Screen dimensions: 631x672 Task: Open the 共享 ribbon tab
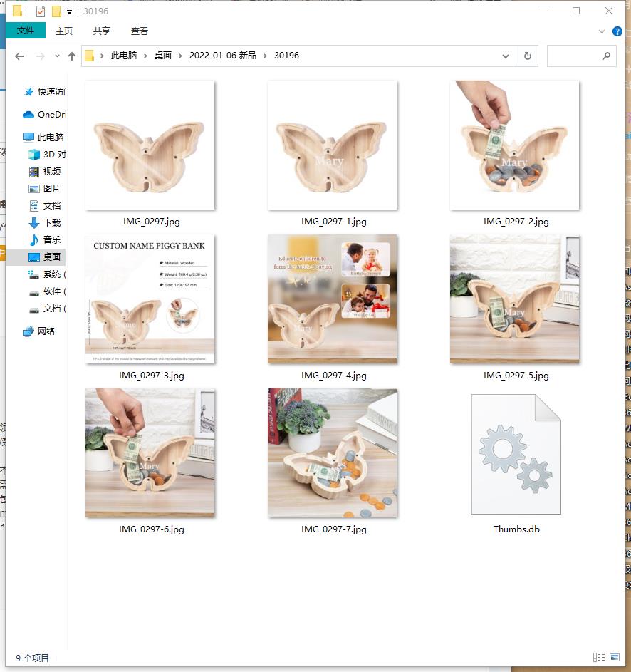[x=102, y=31]
